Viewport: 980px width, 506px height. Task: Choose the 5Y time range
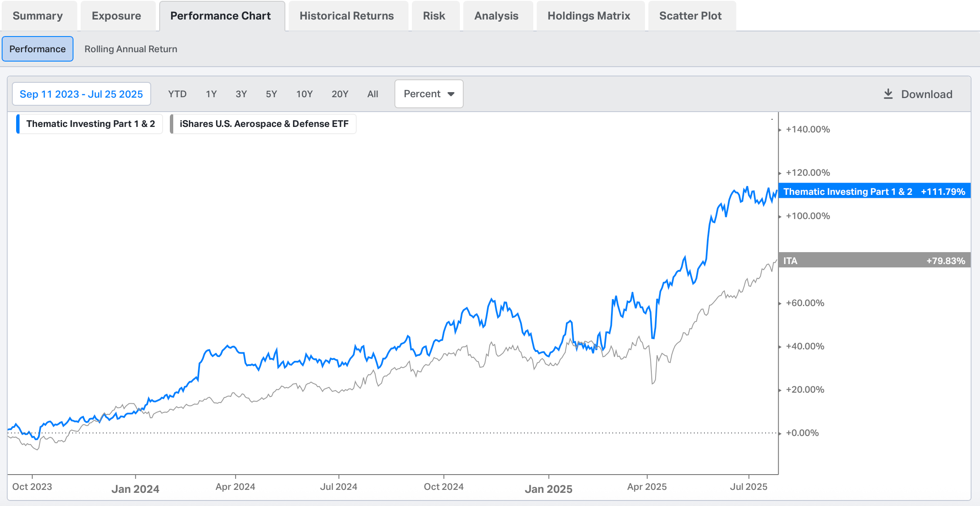271,94
